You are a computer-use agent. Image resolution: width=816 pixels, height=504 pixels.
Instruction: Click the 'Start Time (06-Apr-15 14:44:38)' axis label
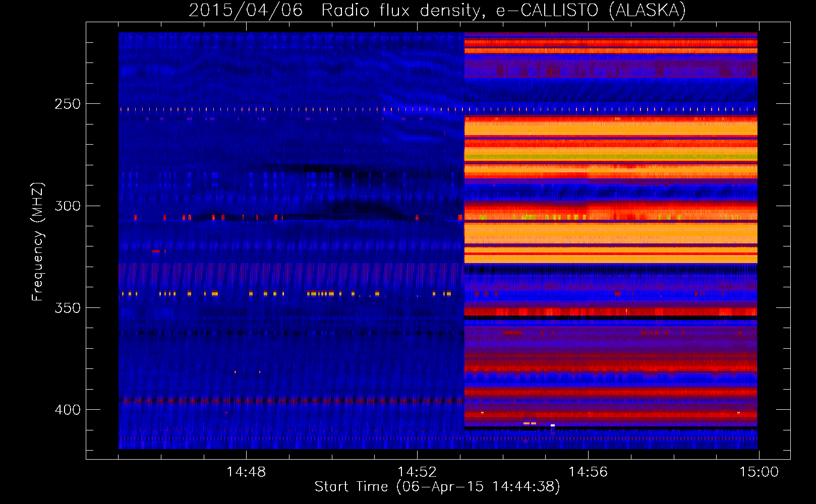437,487
